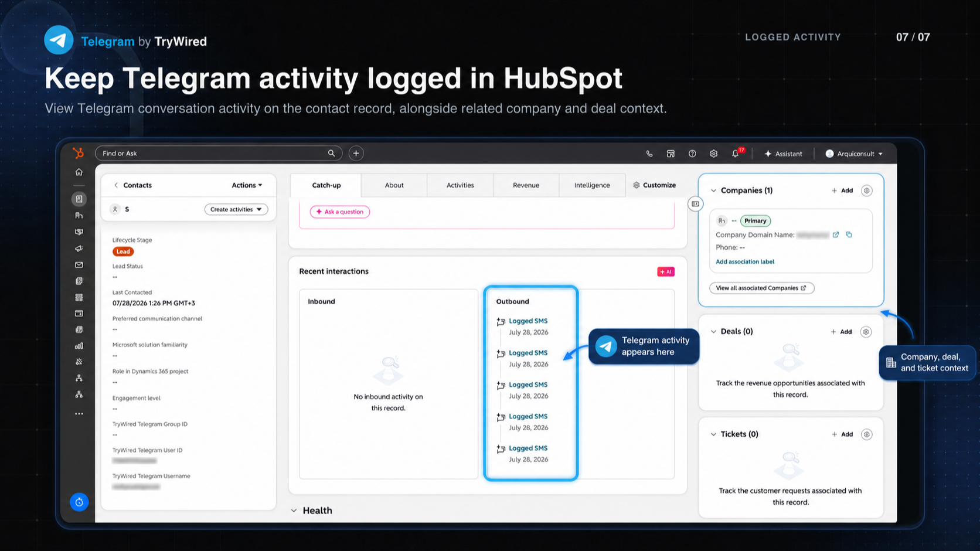Add a company association
Viewport: 980px width, 551px height.
point(842,191)
